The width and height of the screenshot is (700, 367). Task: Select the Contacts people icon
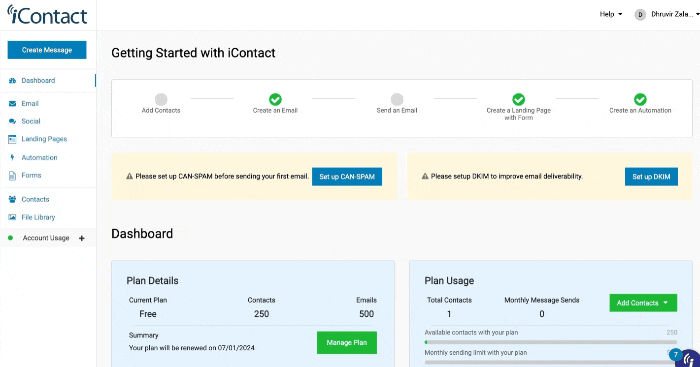(x=12, y=200)
